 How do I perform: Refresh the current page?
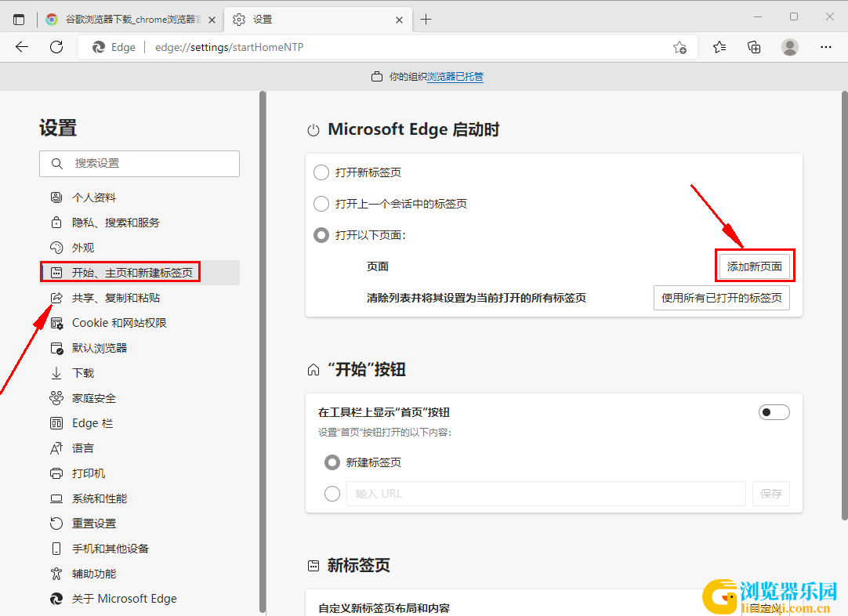(x=56, y=47)
